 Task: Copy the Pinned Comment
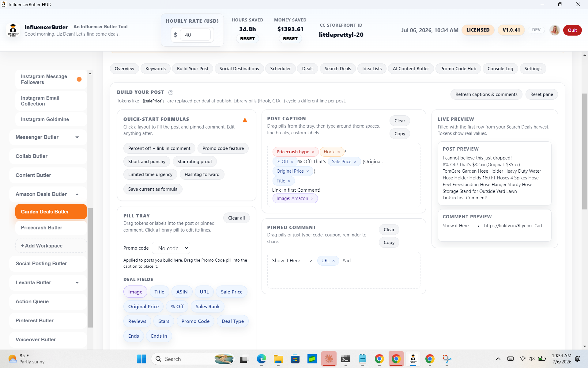389,243
